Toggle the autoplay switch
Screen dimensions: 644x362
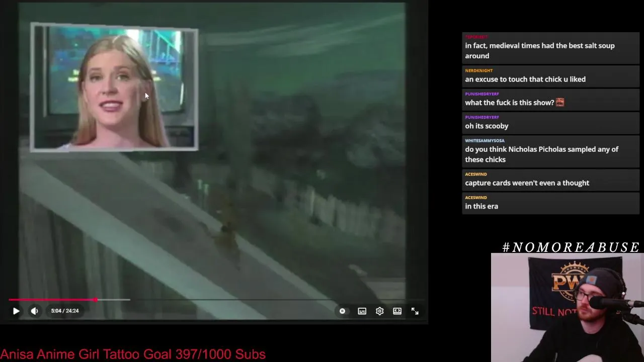click(x=343, y=311)
